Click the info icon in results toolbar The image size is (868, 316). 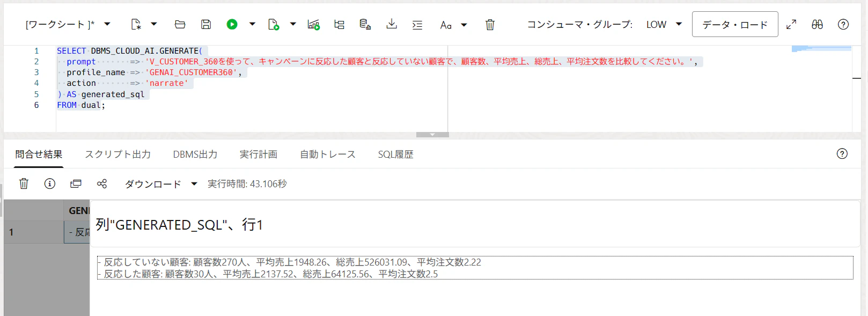[50, 183]
